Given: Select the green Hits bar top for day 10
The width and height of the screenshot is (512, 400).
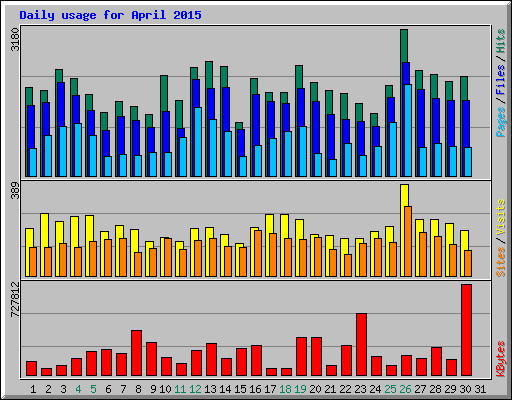Looking at the screenshot, I should point(164,93).
